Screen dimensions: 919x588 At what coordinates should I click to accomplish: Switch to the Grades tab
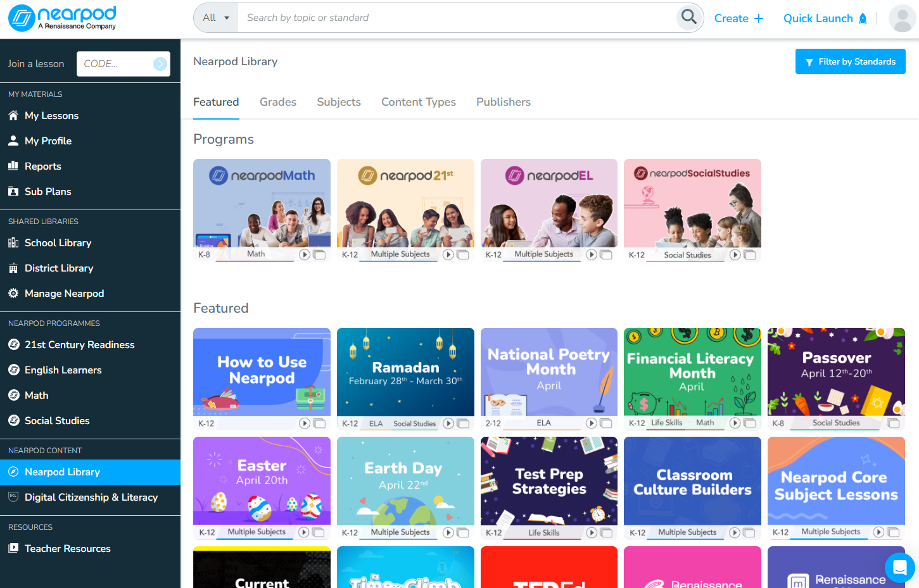coord(278,102)
